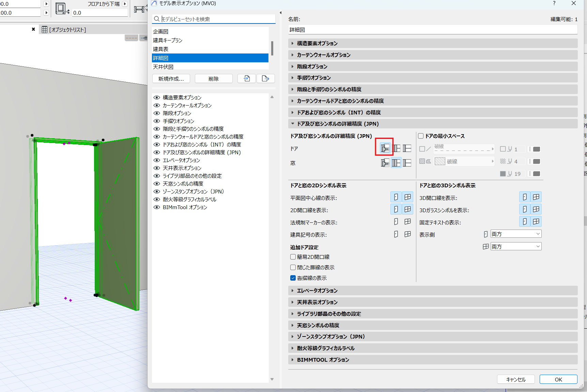
Task: Confirm with the OK button
Action: click(558, 379)
